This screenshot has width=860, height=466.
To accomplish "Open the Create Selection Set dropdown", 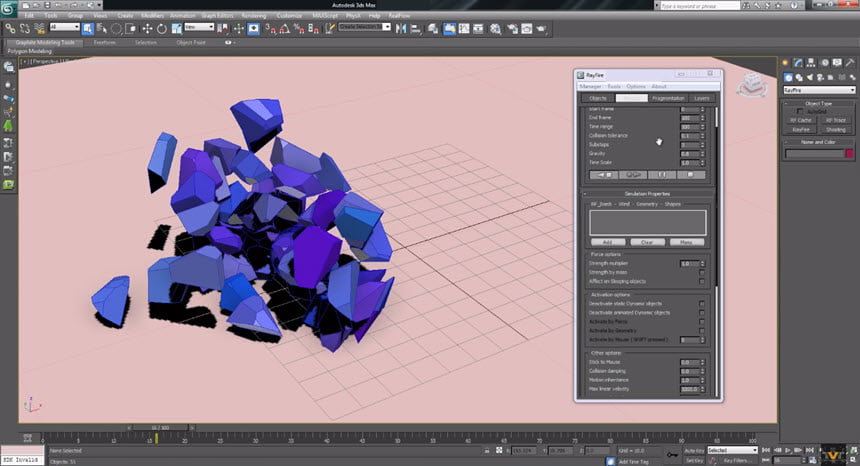I will [x=365, y=27].
